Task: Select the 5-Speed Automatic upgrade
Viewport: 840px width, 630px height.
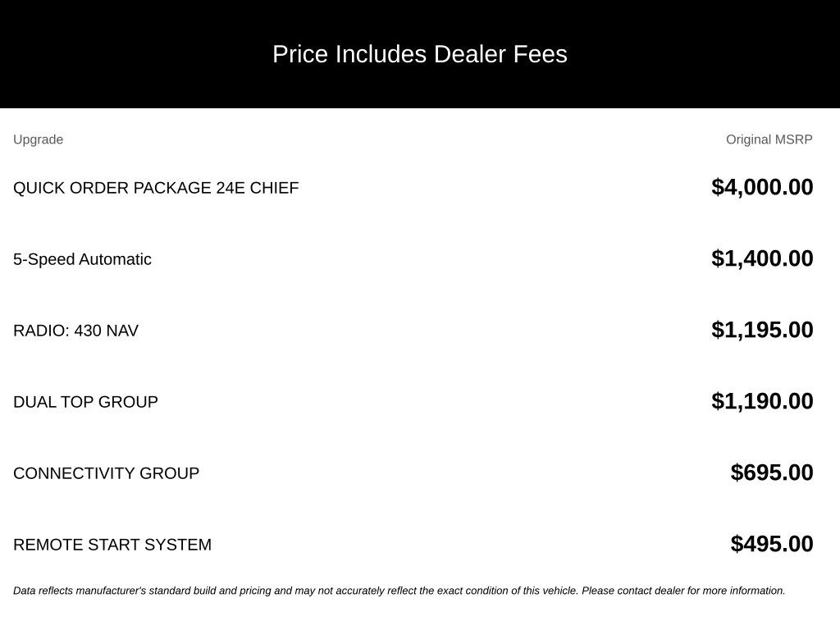Action: click(82, 259)
